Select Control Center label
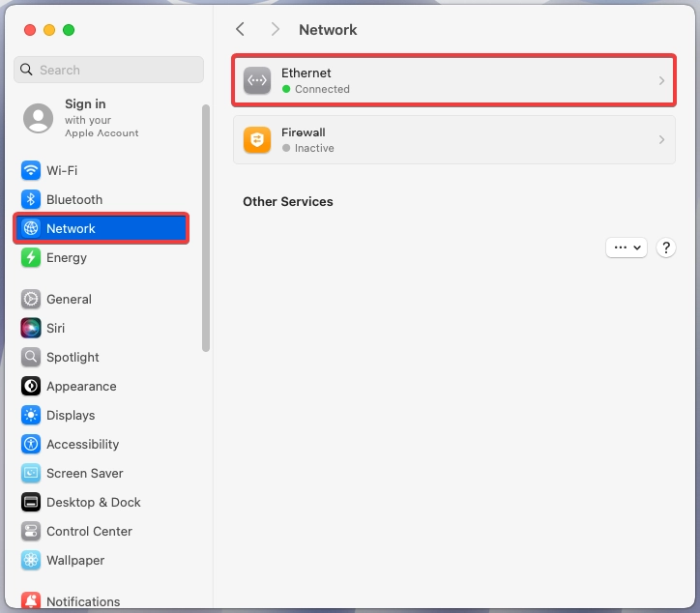 89,531
